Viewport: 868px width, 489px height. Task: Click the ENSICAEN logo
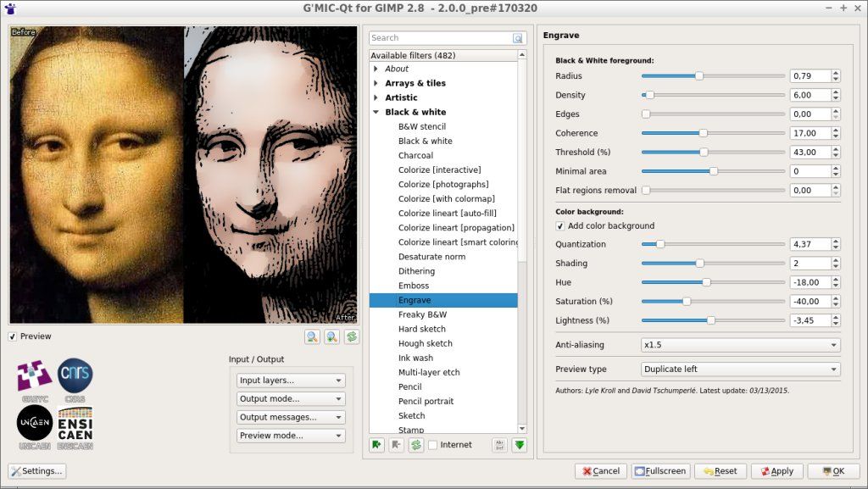(75, 428)
